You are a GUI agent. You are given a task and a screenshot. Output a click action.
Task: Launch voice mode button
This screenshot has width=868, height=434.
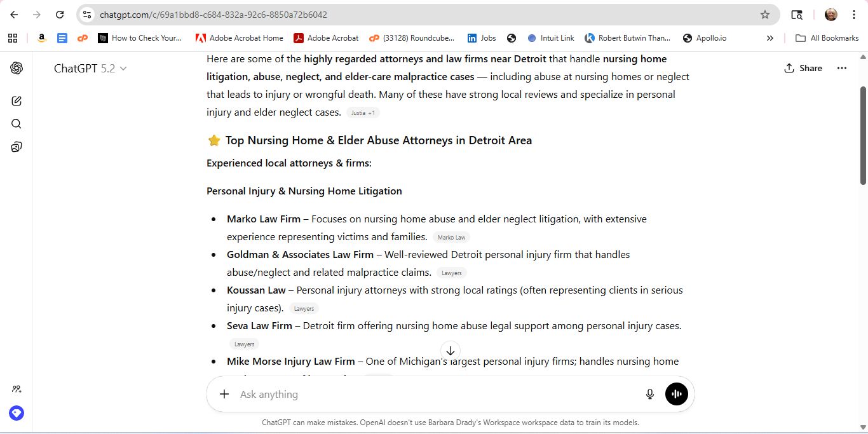tap(677, 394)
